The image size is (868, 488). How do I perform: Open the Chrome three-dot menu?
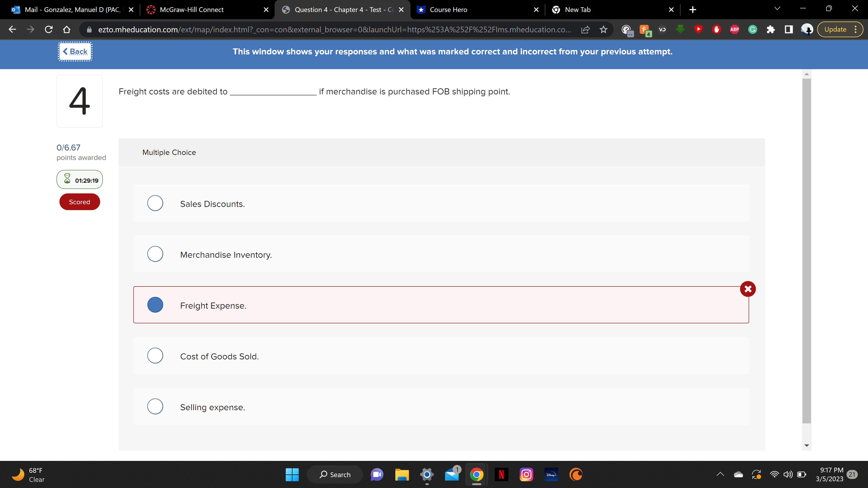tap(856, 30)
